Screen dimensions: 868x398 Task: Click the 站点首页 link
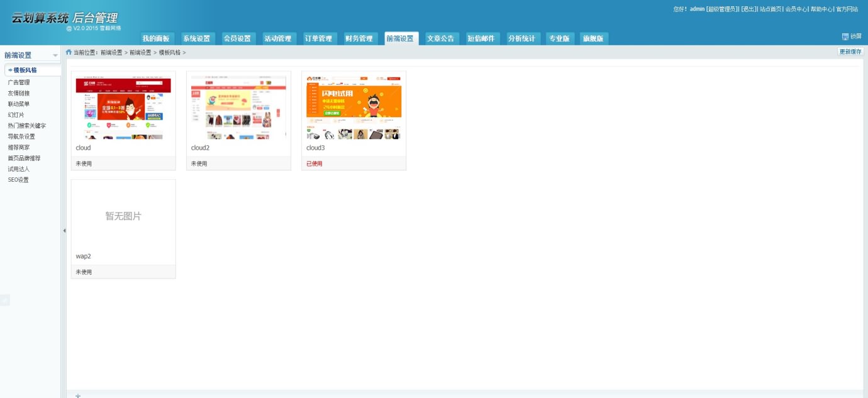coord(771,9)
